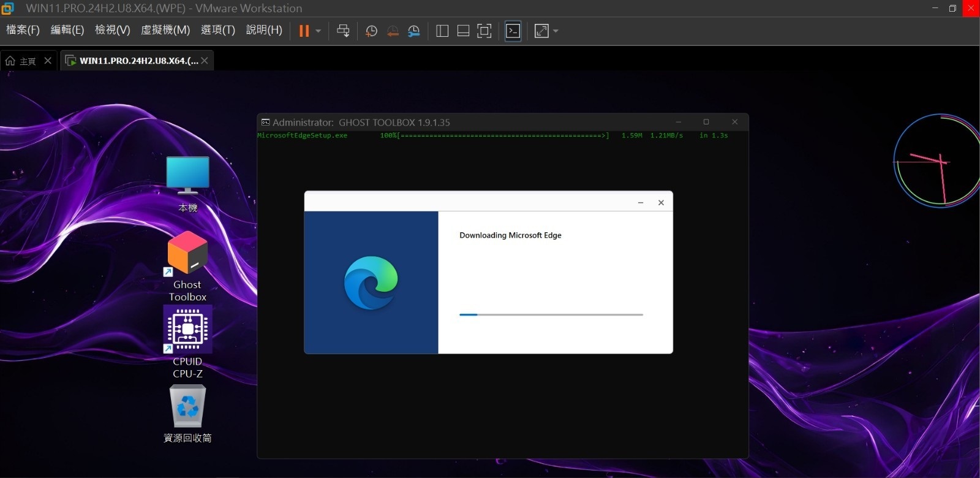Viewport: 980px width, 478px height.
Task: Click the Microsoft Edge logo in installer
Action: pos(371,283)
